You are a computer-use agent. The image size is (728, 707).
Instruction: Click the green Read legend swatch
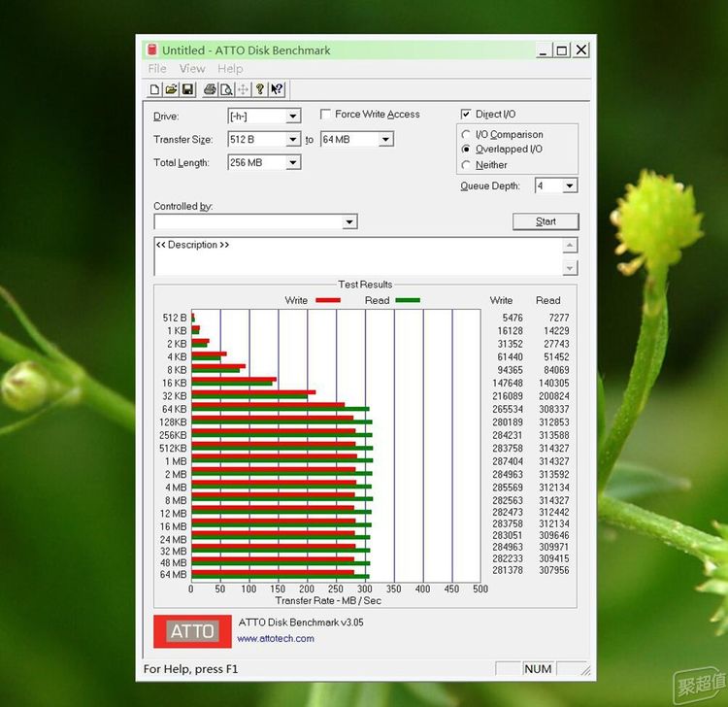point(408,300)
